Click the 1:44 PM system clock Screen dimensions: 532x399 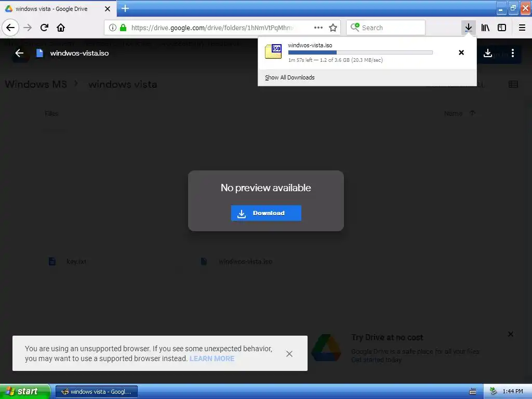(513, 392)
